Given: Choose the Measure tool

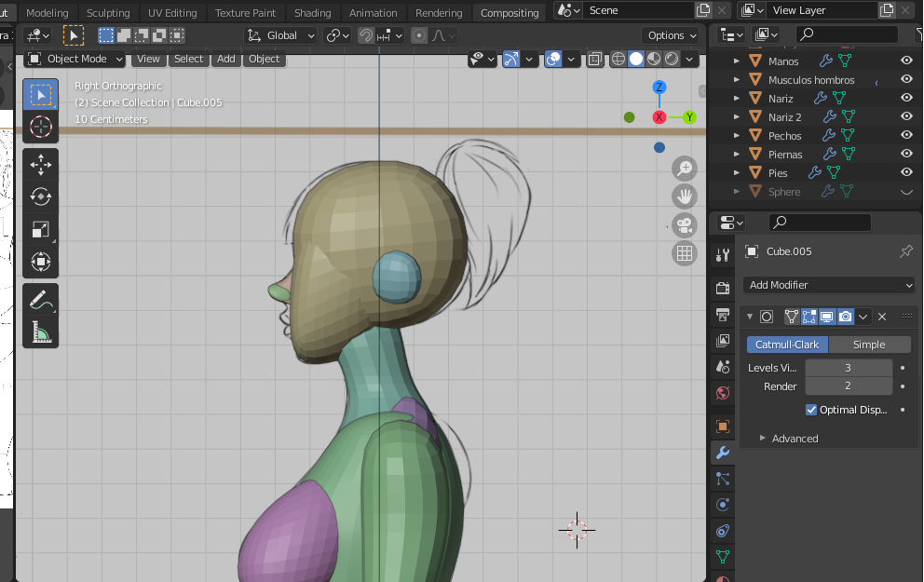Looking at the screenshot, I should coord(41,332).
